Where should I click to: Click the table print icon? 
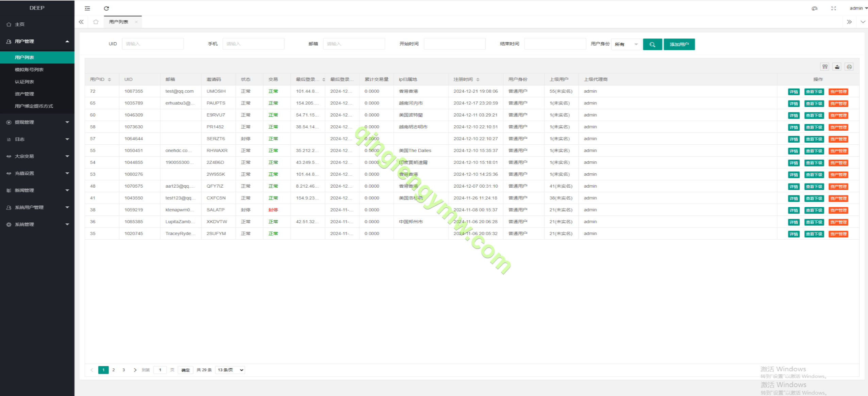[849, 67]
